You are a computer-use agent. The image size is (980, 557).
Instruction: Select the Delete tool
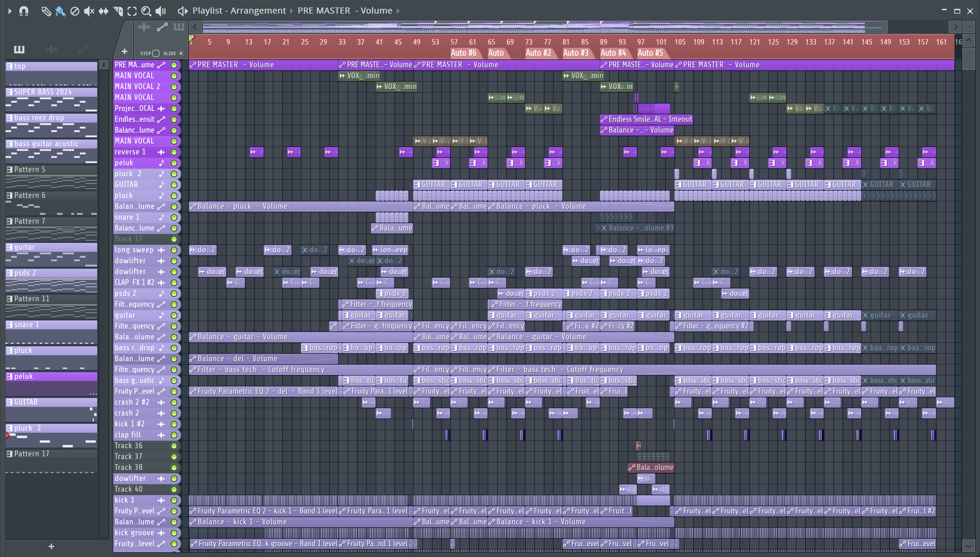coord(75,11)
